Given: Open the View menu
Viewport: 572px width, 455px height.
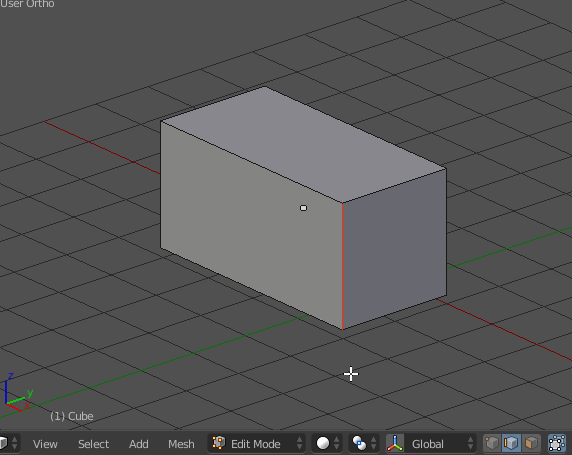Looking at the screenshot, I should click(45, 444).
